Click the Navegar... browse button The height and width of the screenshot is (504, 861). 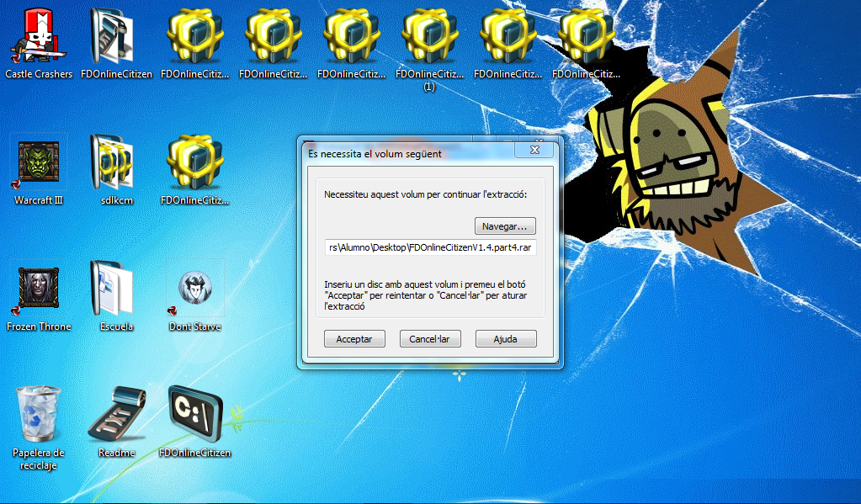point(505,226)
